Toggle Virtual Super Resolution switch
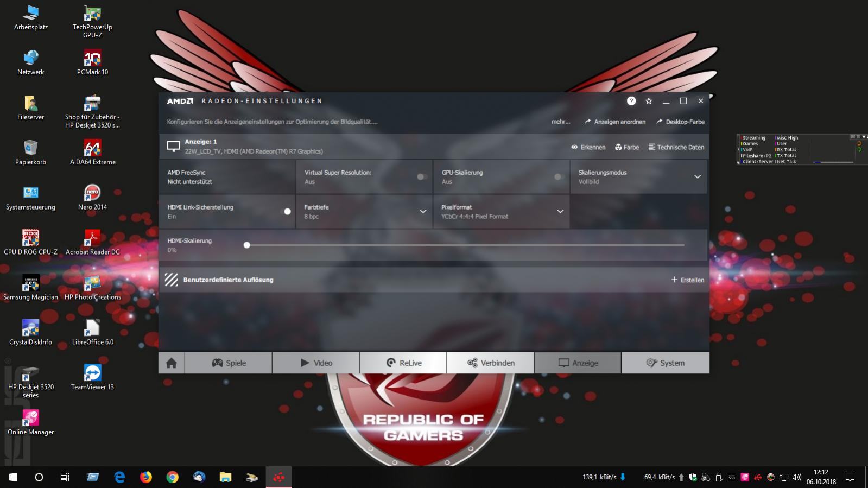 click(422, 176)
